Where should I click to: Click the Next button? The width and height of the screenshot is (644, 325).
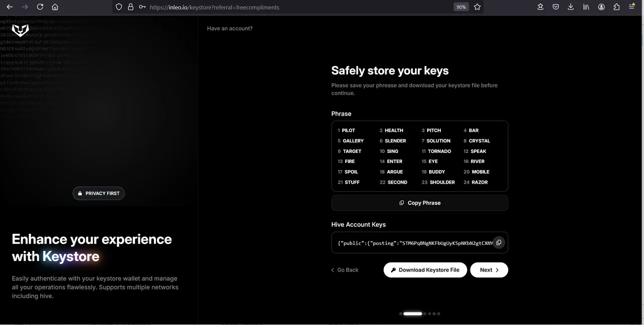coord(489,270)
